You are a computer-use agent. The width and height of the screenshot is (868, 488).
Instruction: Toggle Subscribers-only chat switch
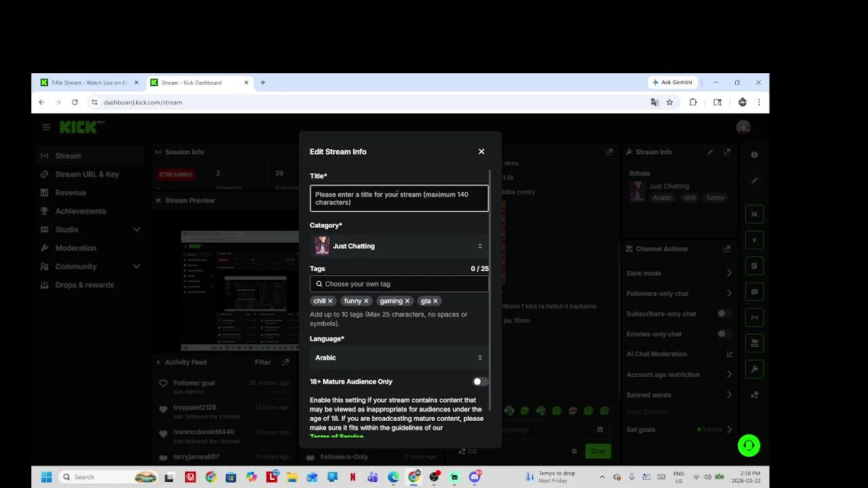point(724,314)
